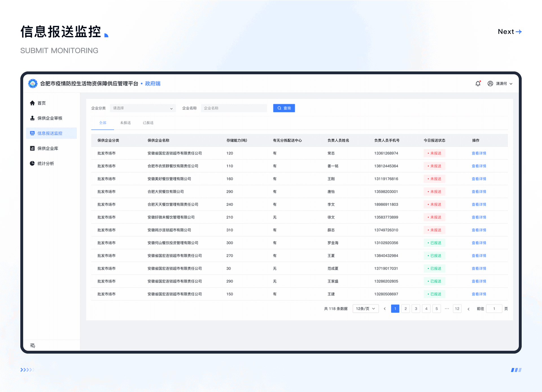The image size is (542, 392).
Task: Click the platform logo icon
Action: 33,83
